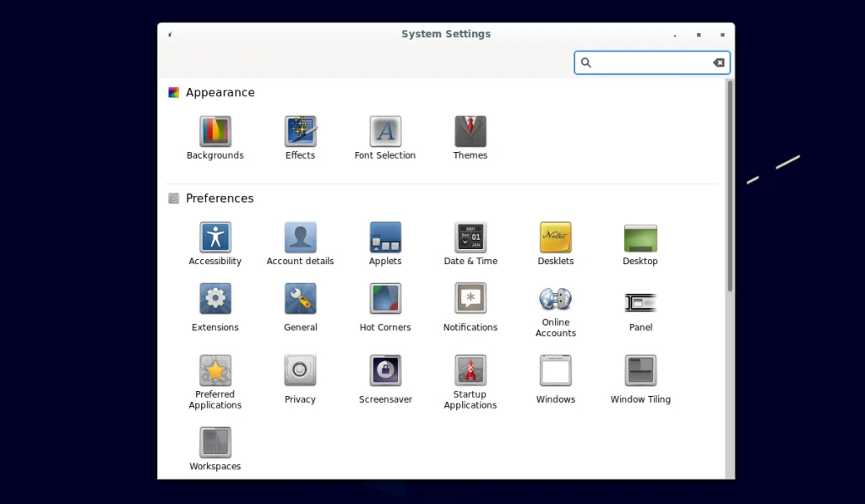The image size is (865, 504).
Task: Select the Desklets icon
Action: click(x=556, y=237)
